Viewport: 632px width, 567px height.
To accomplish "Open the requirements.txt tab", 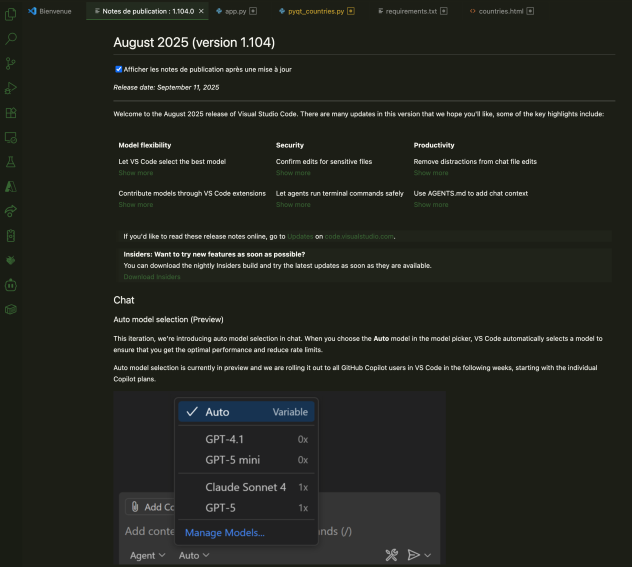I will [x=411, y=11].
